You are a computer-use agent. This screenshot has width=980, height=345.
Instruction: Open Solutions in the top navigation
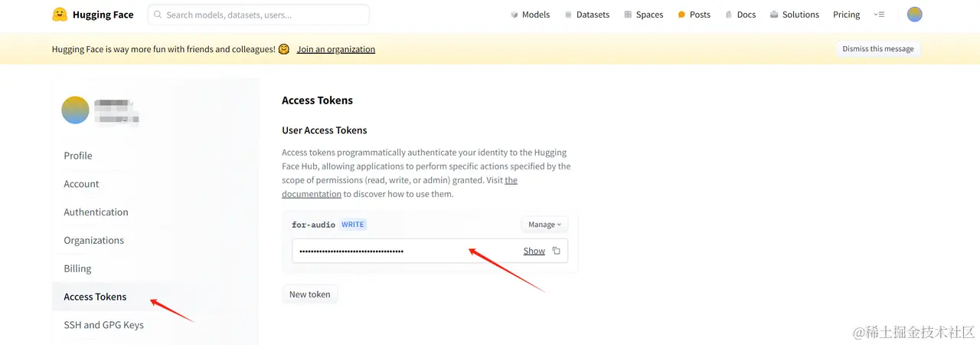(x=795, y=15)
